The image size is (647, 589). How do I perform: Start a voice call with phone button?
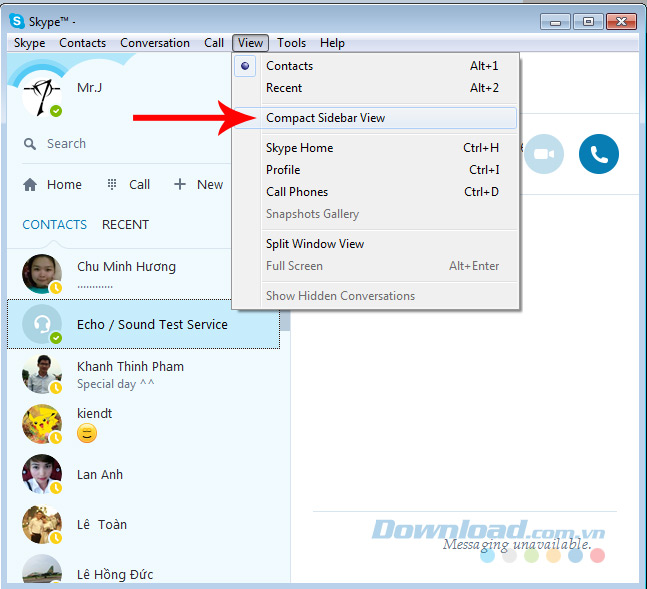tap(599, 154)
